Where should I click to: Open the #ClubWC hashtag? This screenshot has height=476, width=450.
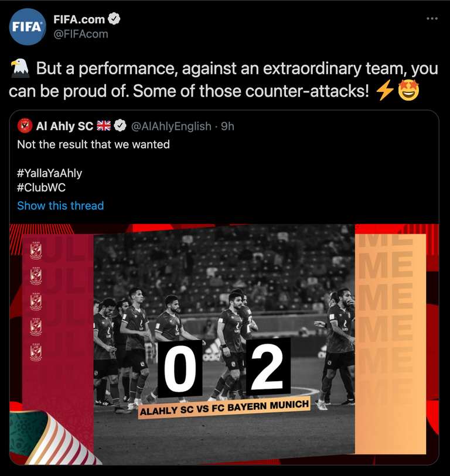coord(42,187)
